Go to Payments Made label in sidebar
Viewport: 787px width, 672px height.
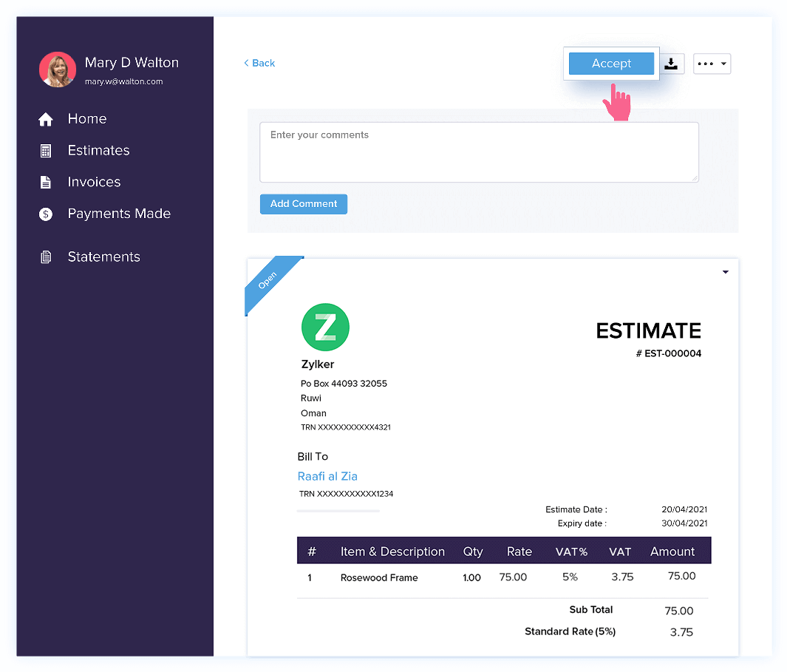119,214
